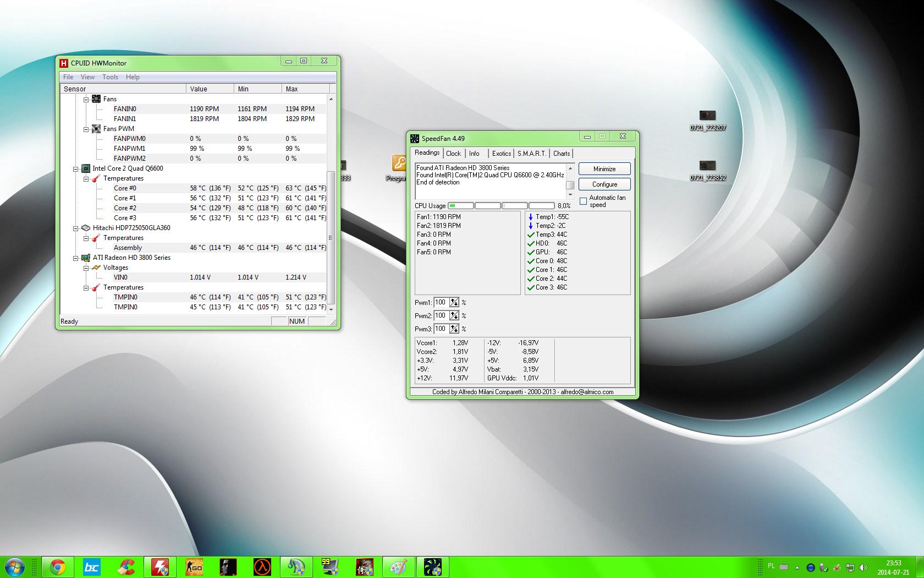This screenshot has width=924, height=578.
Task: Collapse the Fans PWM tree node
Action: 86,129
